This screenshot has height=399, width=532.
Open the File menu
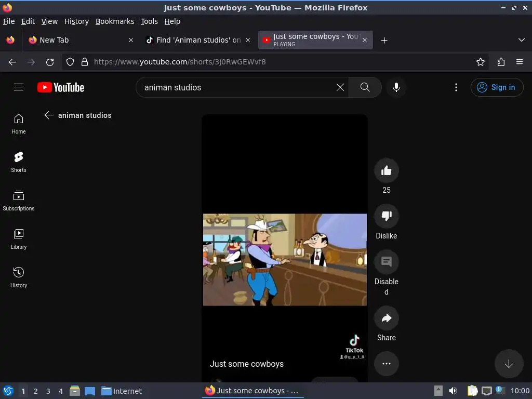pyautogui.click(x=9, y=21)
